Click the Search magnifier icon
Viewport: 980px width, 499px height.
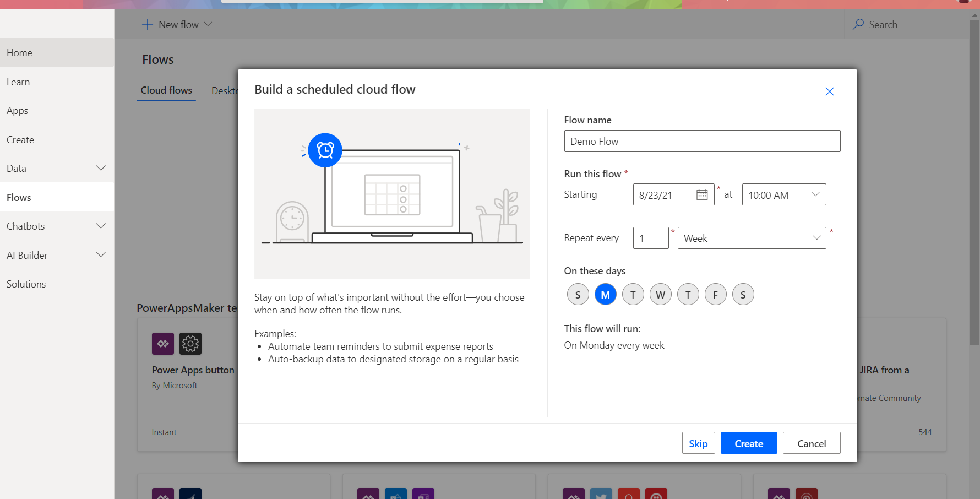[858, 24]
